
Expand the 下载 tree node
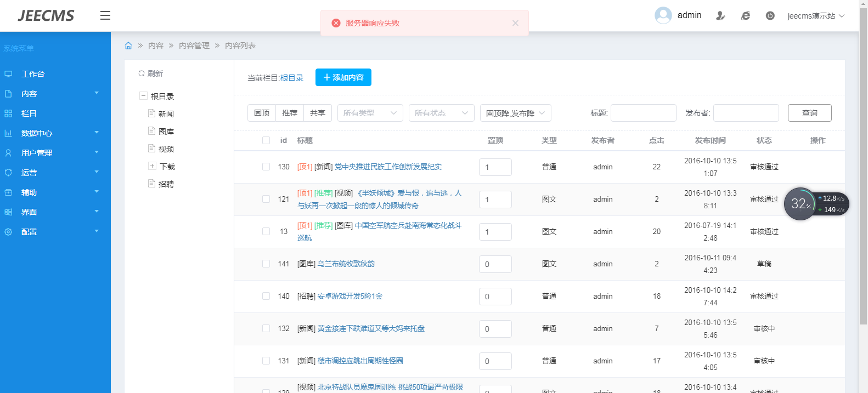[152, 166]
